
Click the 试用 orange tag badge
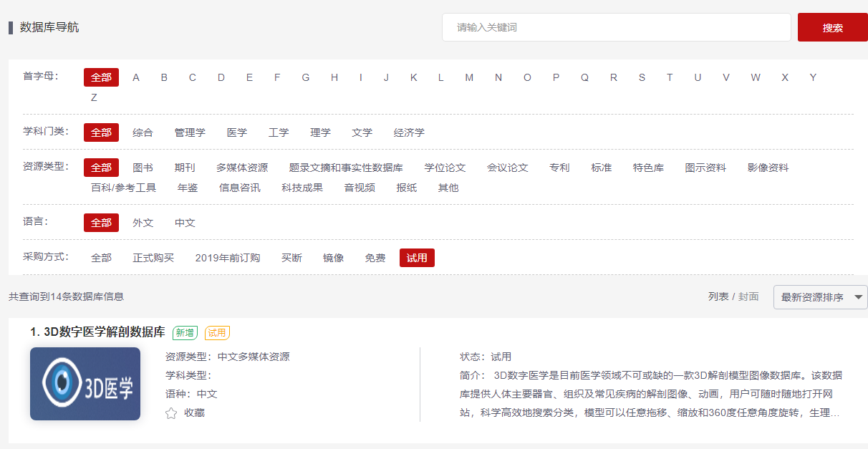217,333
